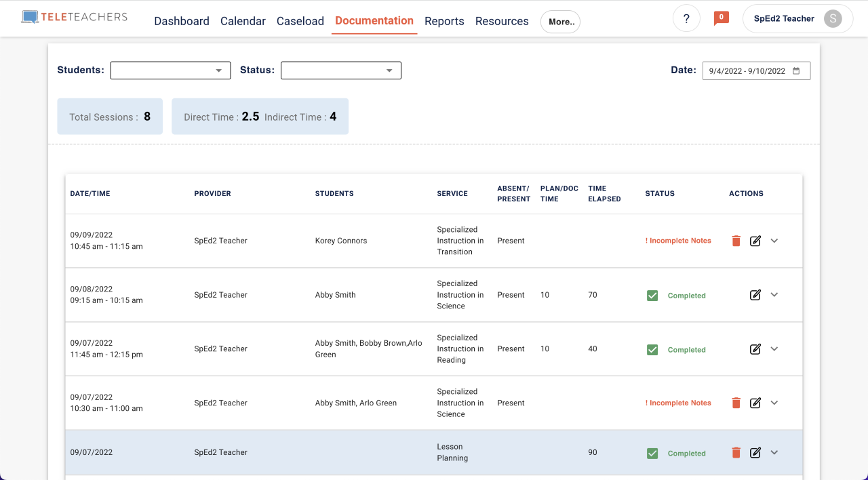Click the STUDENTS column header

(x=334, y=194)
